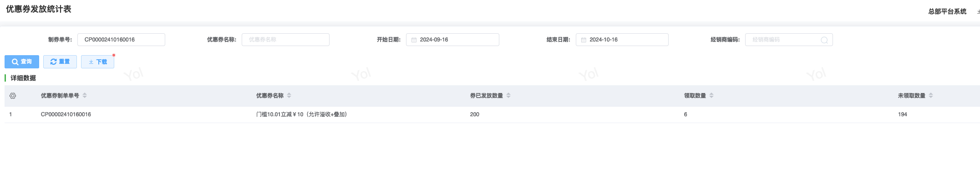This screenshot has width=980, height=186.
Task: Sort by 未领取数量 column arrows
Action: pyautogui.click(x=931, y=96)
